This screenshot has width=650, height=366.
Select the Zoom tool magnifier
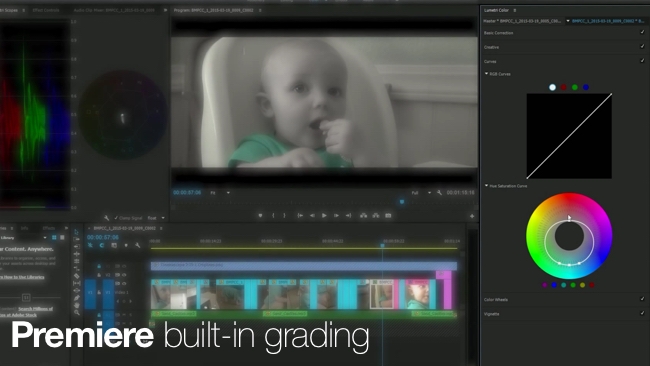76,313
